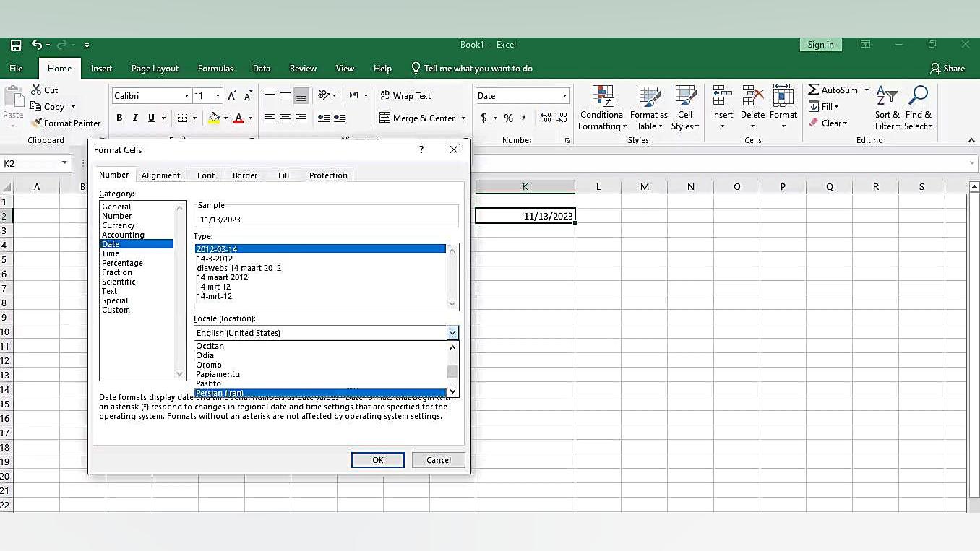Expand the formula bar chevron
This screenshot has width=980, height=551.
pyautogui.click(x=972, y=163)
